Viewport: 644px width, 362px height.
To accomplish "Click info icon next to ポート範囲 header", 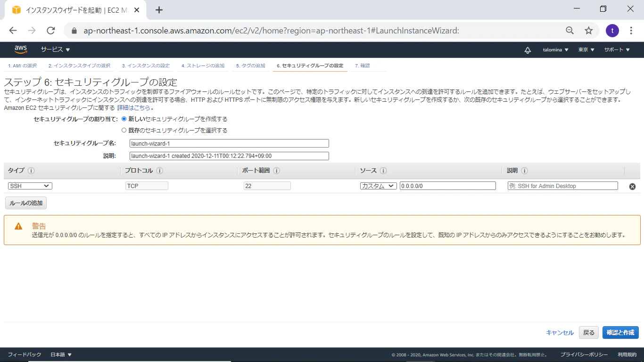I will [276, 171].
